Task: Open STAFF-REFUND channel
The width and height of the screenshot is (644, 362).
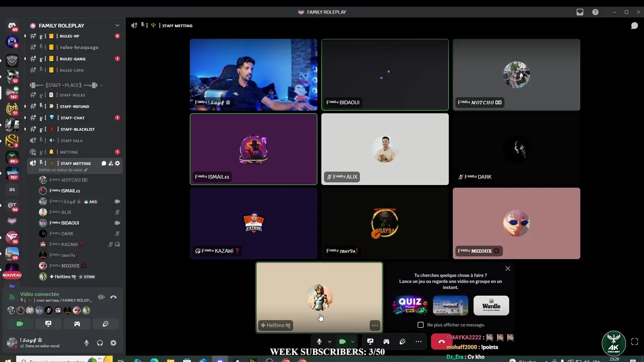Action: (x=74, y=107)
